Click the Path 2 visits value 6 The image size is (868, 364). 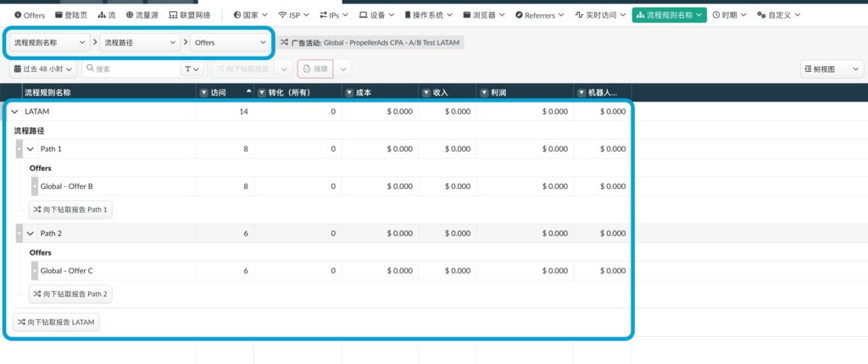(246, 234)
